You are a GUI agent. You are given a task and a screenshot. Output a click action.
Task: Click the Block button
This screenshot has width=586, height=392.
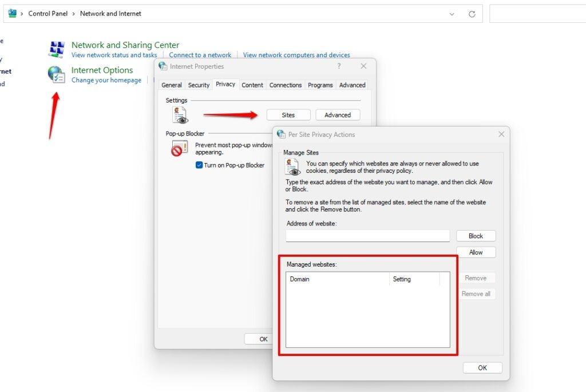[476, 236]
